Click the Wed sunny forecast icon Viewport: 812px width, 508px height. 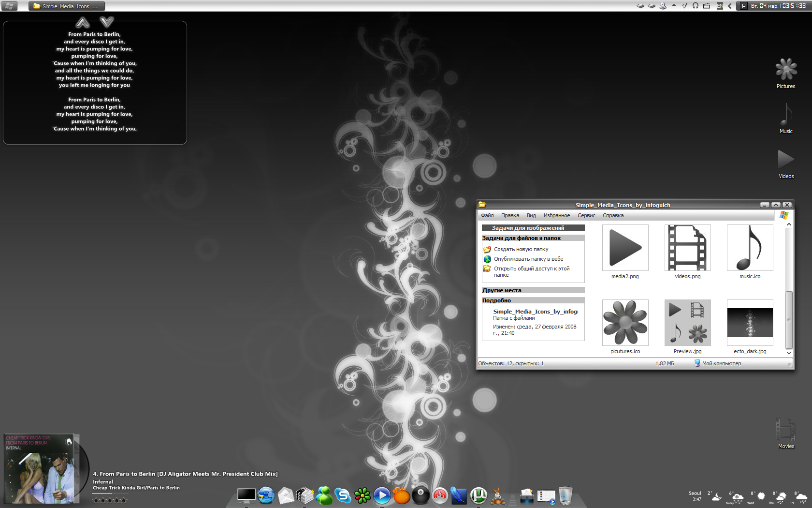(x=761, y=496)
